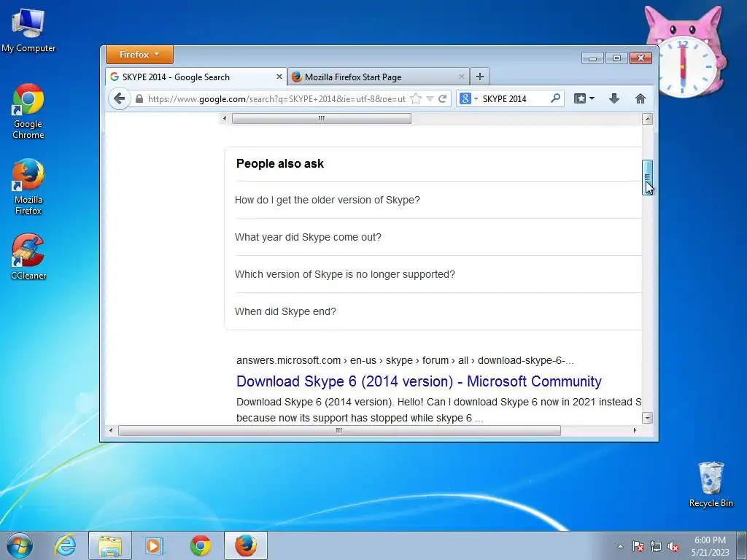The height and width of the screenshot is (560, 747).
Task: Open the Google search engine selector dropdown
Action: (468, 98)
